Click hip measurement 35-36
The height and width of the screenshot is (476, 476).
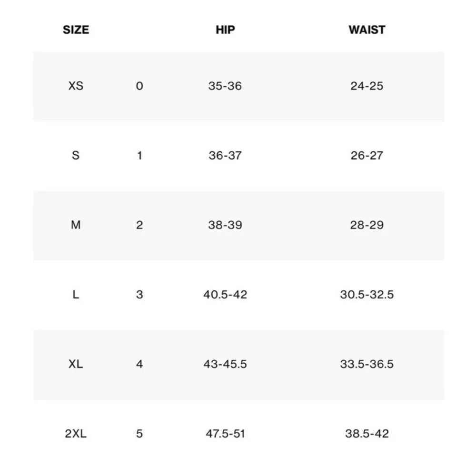[x=225, y=86]
